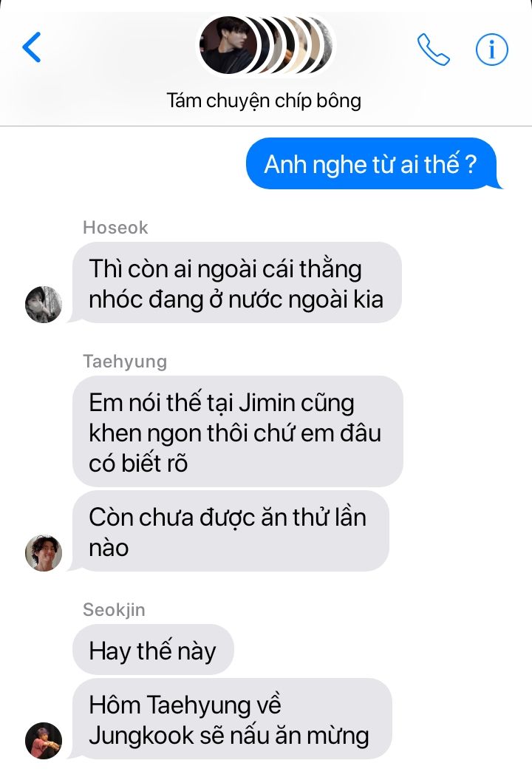Viewport: 532px width, 783px height.
Task: Select the Hay thế này message bubble
Action: click(x=153, y=650)
